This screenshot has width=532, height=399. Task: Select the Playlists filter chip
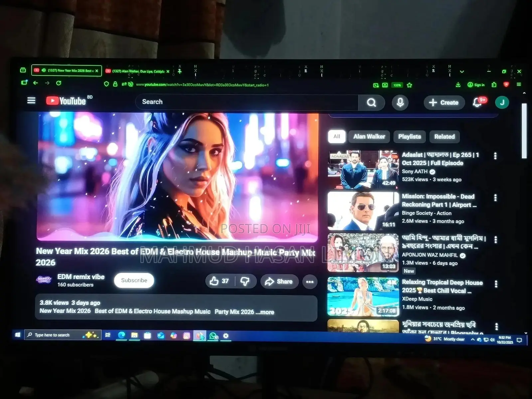(x=410, y=137)
